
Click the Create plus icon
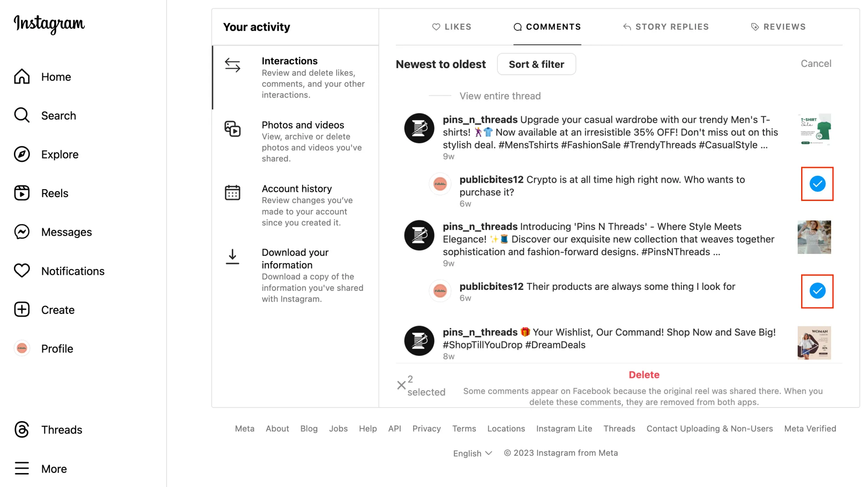pos(22,310)
